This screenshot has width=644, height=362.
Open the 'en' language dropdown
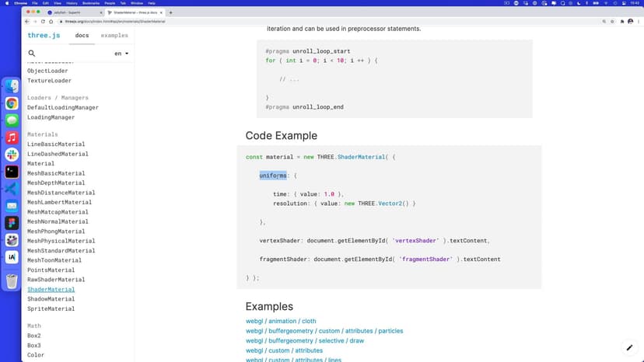point(121,54)
